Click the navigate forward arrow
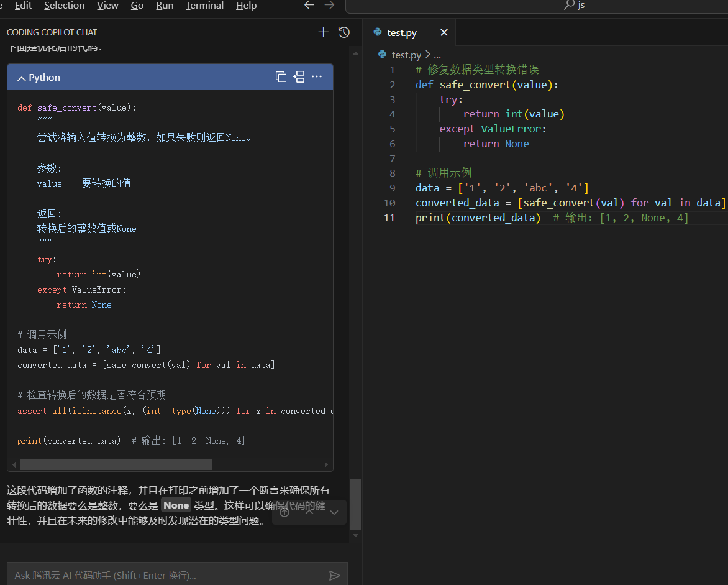 (329, 5)
